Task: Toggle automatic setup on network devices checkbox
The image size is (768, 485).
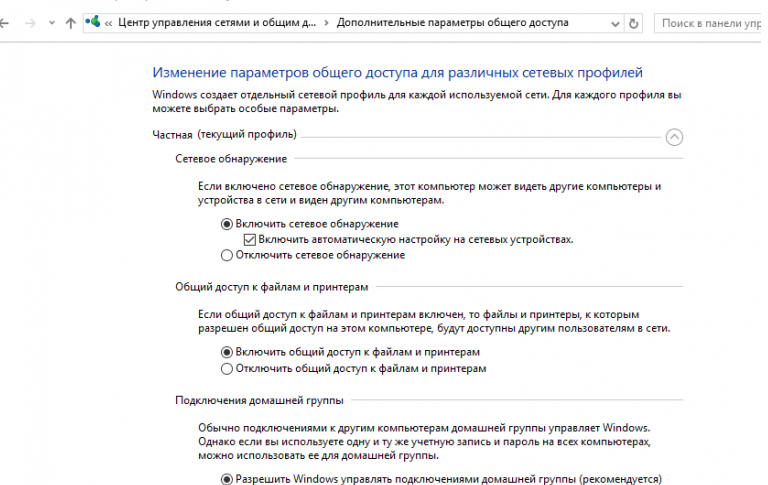Action: pyautogui.click(x=250, y=240)
